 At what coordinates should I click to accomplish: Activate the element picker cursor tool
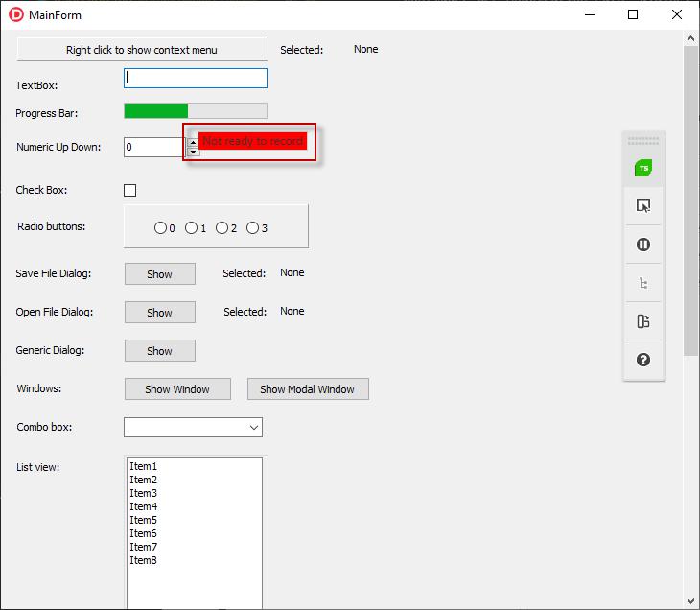(x=643, y=206)
